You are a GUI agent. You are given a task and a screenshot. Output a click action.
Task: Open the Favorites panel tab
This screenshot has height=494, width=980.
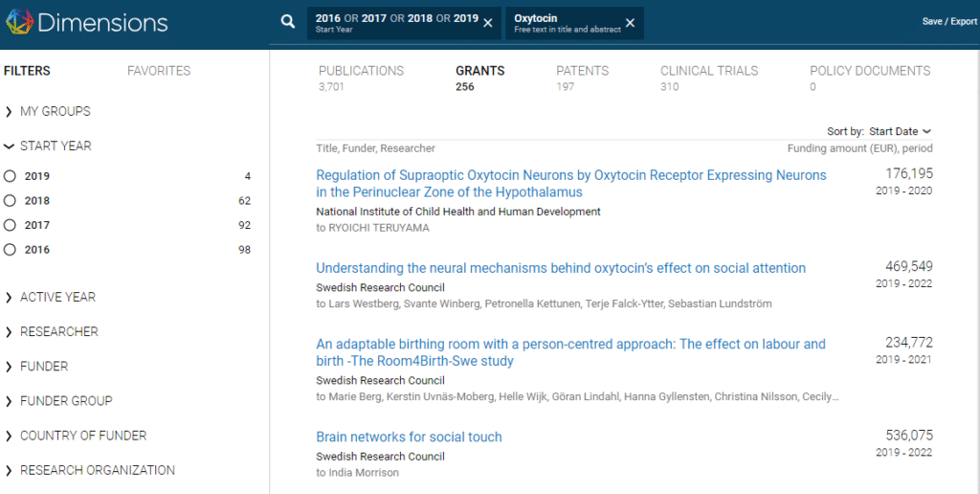159,71
